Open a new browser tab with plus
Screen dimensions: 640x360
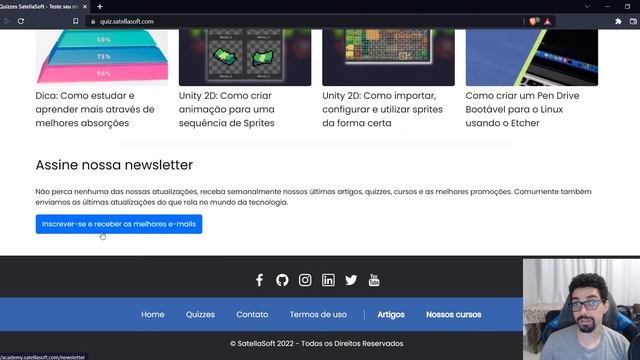click(100, 7)
